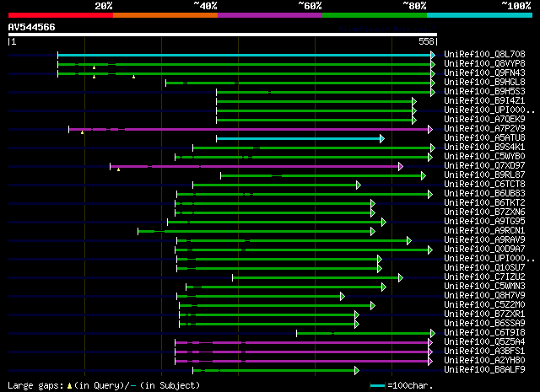The height and width of the screenshot is (392, 540).
Task: Open the UniRef100_B9RL87 hit
Action: (484, 175)
